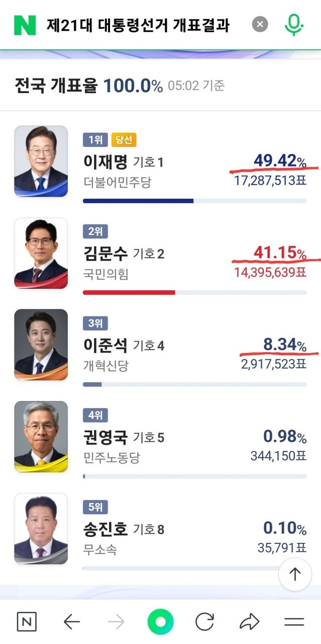The width and height of the screenshot is (321, 644).
Task: Tap the search field with election query
Action: coord(138,25)
